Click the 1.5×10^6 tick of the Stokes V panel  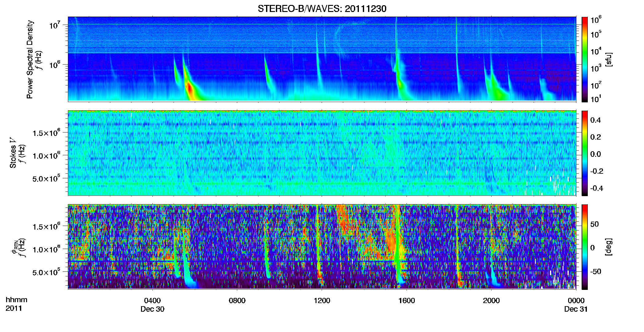(46, 132)
